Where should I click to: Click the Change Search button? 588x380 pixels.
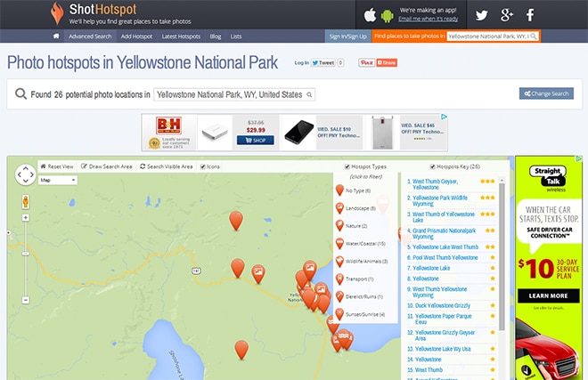tap(546, 93)
